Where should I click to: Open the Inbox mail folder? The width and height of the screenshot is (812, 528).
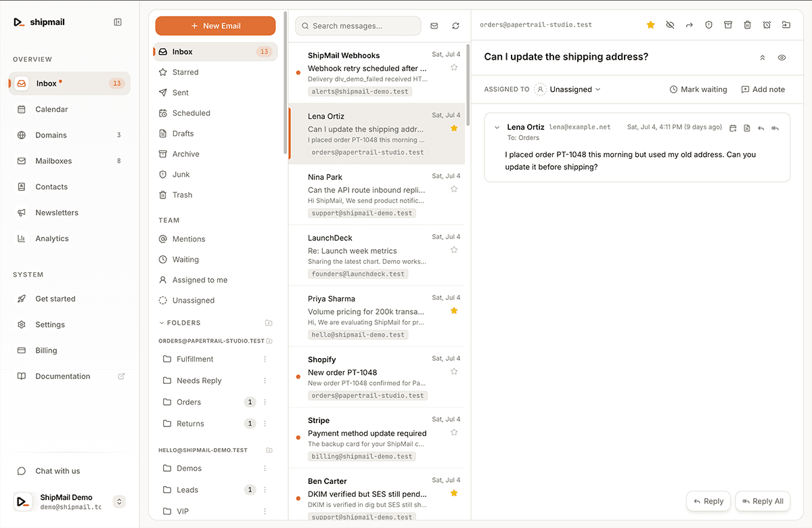[x=215, y=51]
